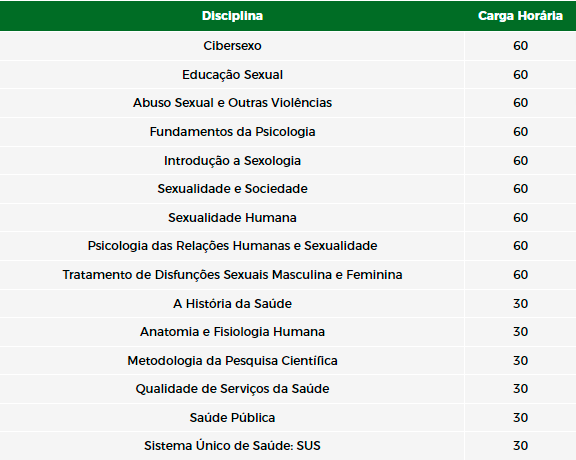Click the 30 hours value for Saúde Pública
Viewport: 576px width, 460px height.
click(x=520, y=418)
